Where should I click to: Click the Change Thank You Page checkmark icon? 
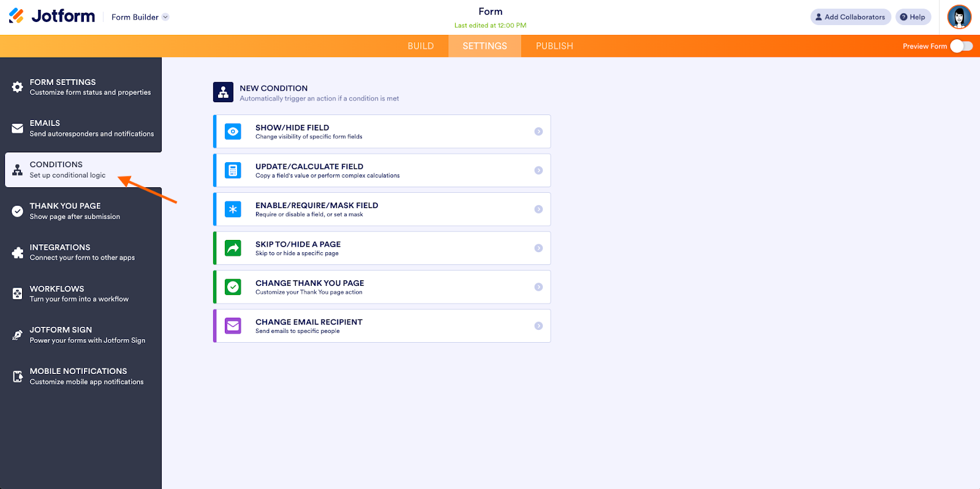(x=233, y=287)
